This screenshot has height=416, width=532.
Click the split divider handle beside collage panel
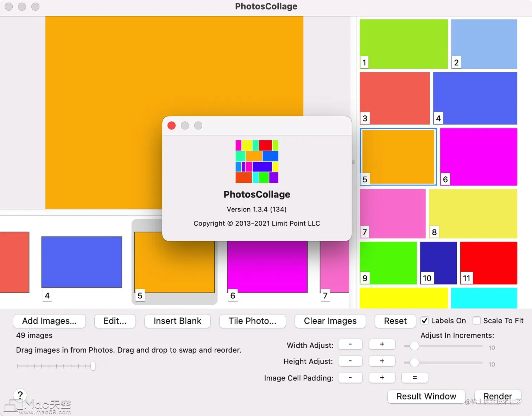pyautogui.click(x=353, y=162)
